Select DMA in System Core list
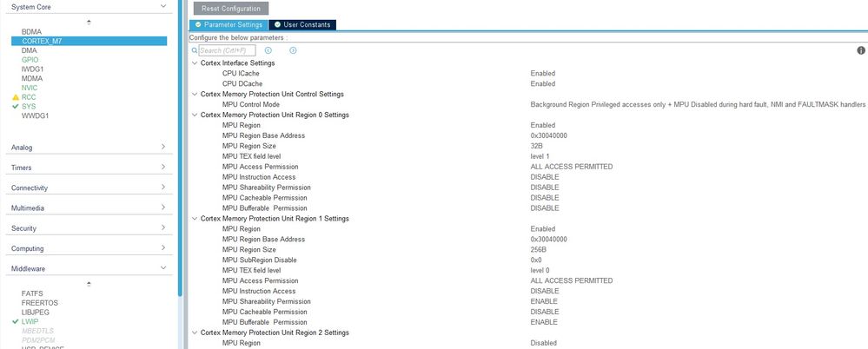This screenshot has width=868, height=349. (30, 50)
